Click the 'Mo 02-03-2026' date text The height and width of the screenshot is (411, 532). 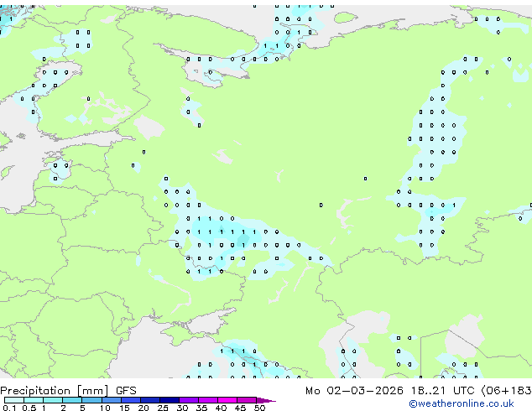click(354, 391)
